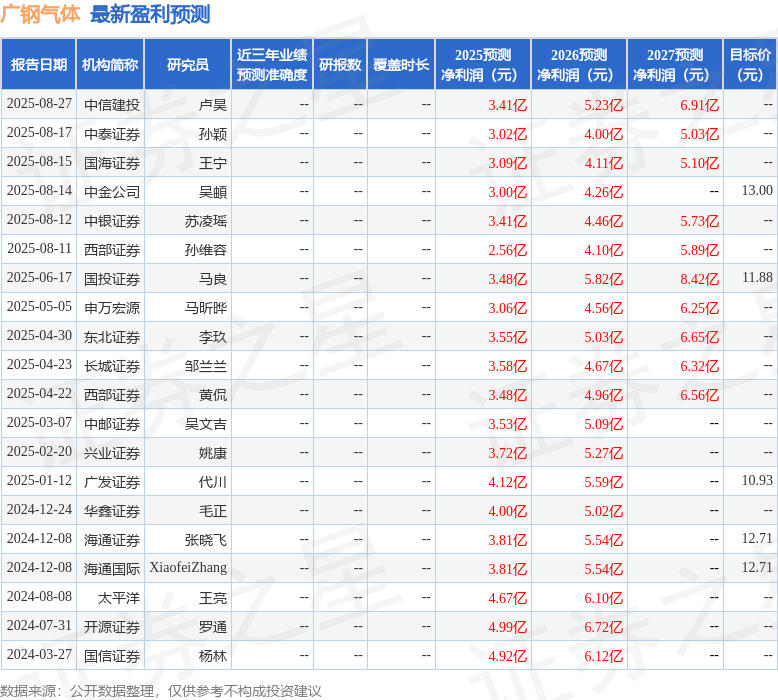Screen dimensions: 778x700
Task: Click researcher name 吴頔
Action: tap(213, 192)
